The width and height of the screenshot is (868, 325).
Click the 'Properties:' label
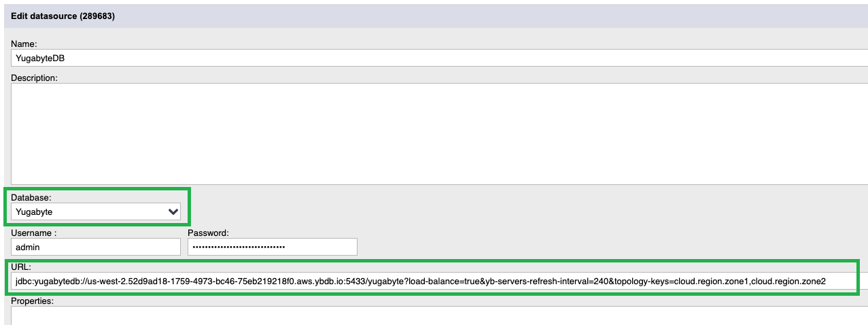click(x=33, y=301)
